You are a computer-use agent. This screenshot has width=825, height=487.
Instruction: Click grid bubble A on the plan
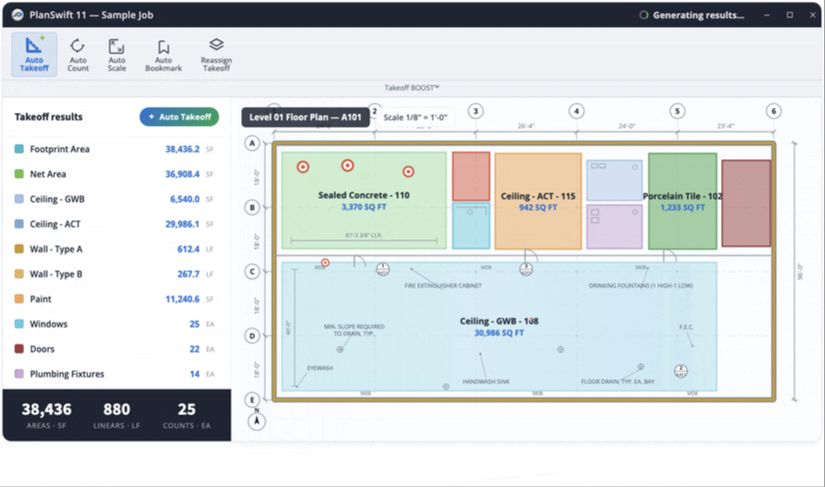pyautogui.click(x=253, y=143)
